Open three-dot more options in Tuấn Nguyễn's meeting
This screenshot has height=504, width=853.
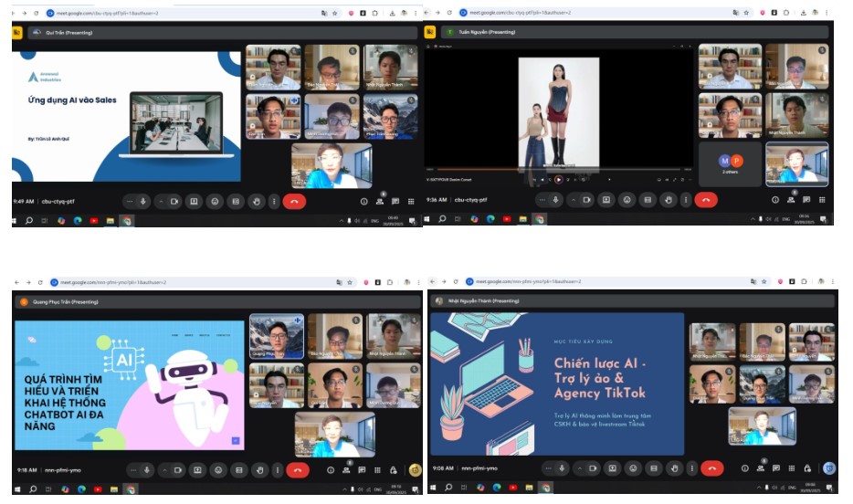click(x=685, y=201)
